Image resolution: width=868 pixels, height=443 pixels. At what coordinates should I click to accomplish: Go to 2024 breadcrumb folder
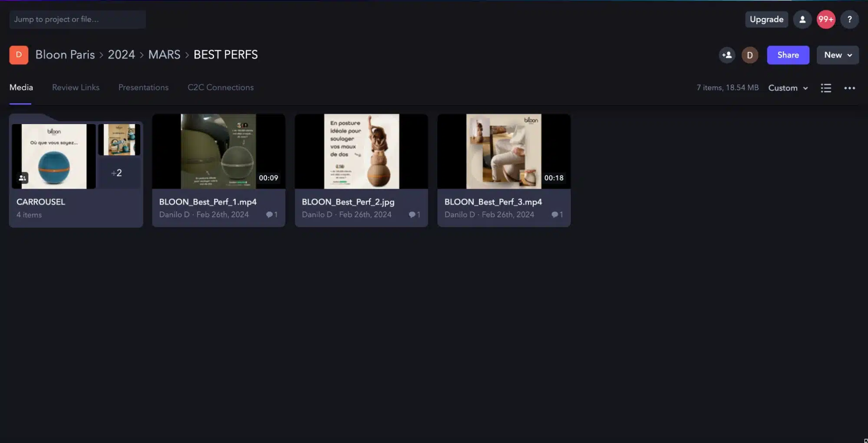pos(121,55)
